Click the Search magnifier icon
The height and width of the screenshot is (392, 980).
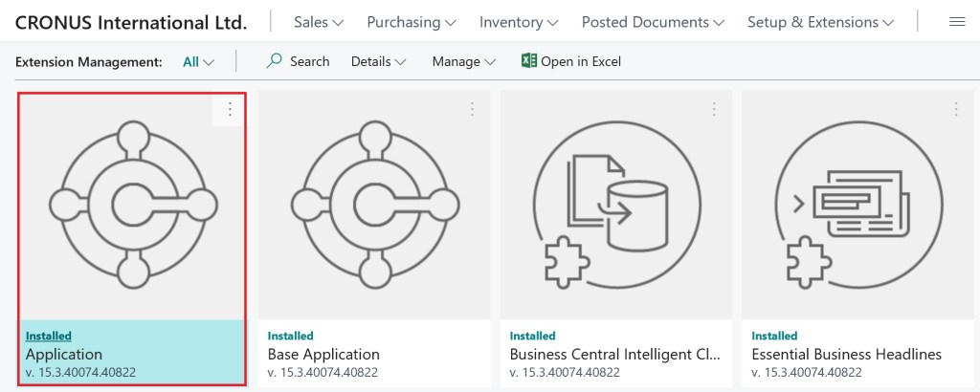(x=275, y=61)
